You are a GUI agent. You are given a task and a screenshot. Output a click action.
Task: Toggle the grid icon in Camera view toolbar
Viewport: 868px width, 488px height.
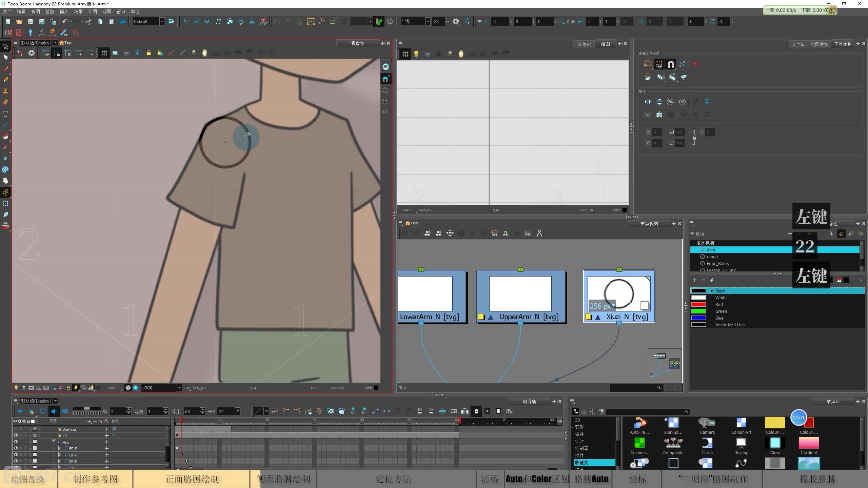coord(104,53)
